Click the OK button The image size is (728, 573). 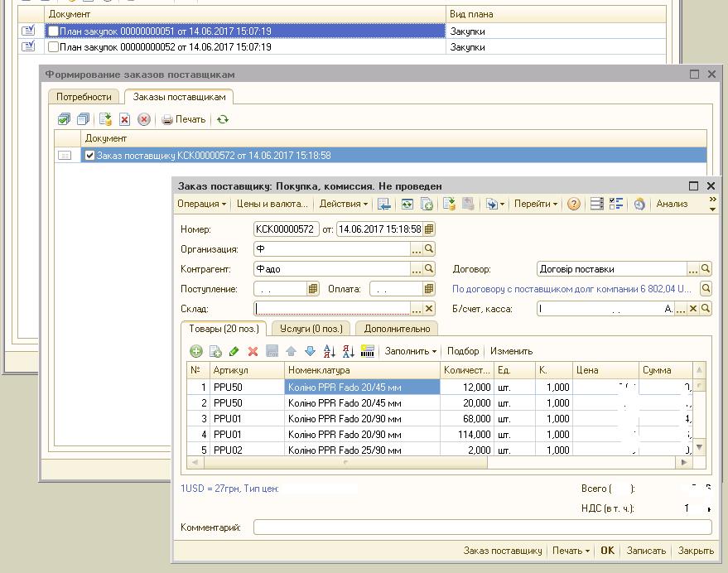pos(607,551)
